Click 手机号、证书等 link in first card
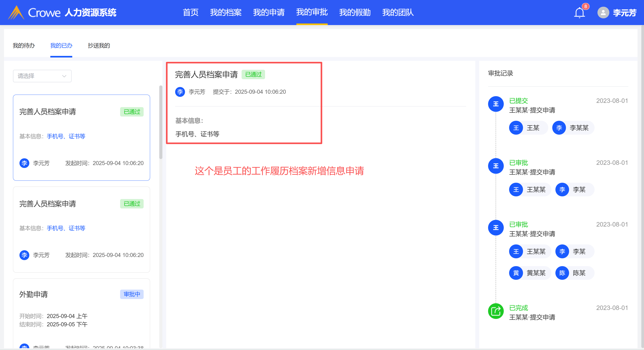 click(66, 136)
